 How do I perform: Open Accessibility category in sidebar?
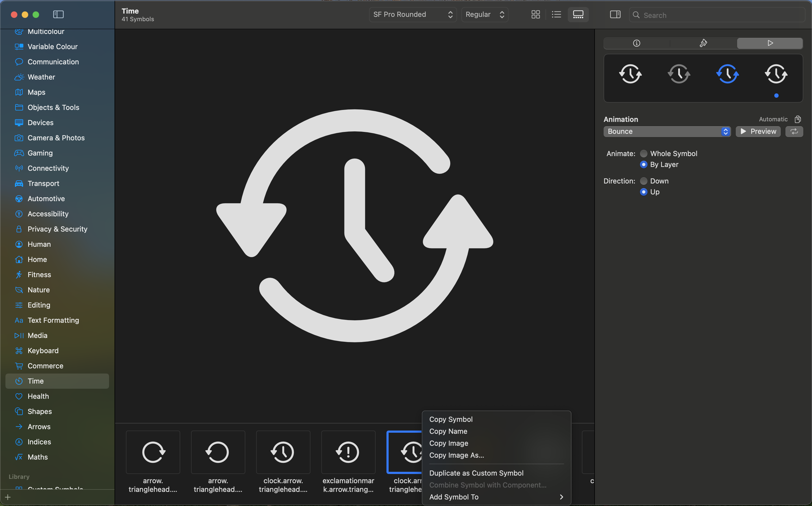57,214
